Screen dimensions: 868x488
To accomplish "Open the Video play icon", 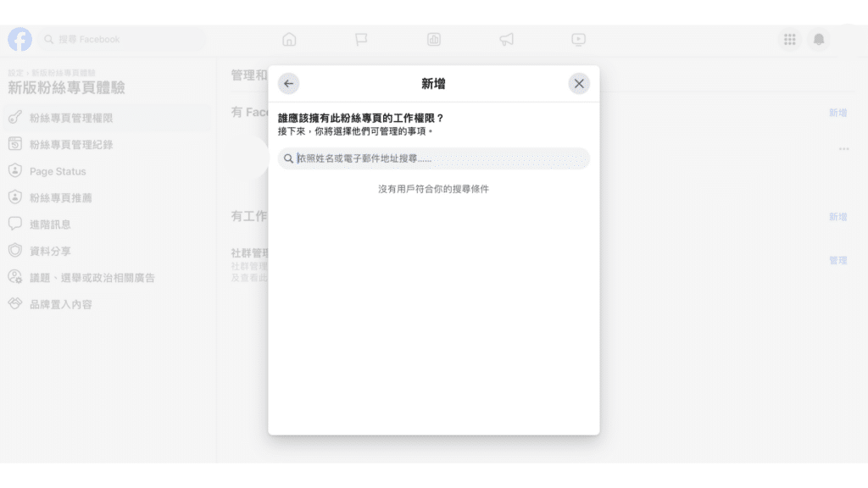I will coord(578,39).
